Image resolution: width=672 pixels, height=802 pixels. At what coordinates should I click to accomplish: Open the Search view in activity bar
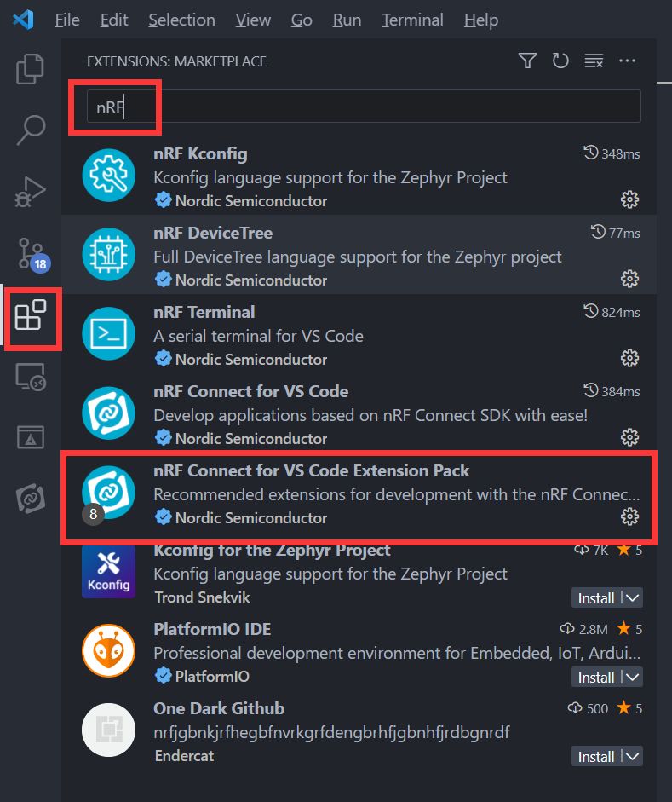click(x=31, y=130)
